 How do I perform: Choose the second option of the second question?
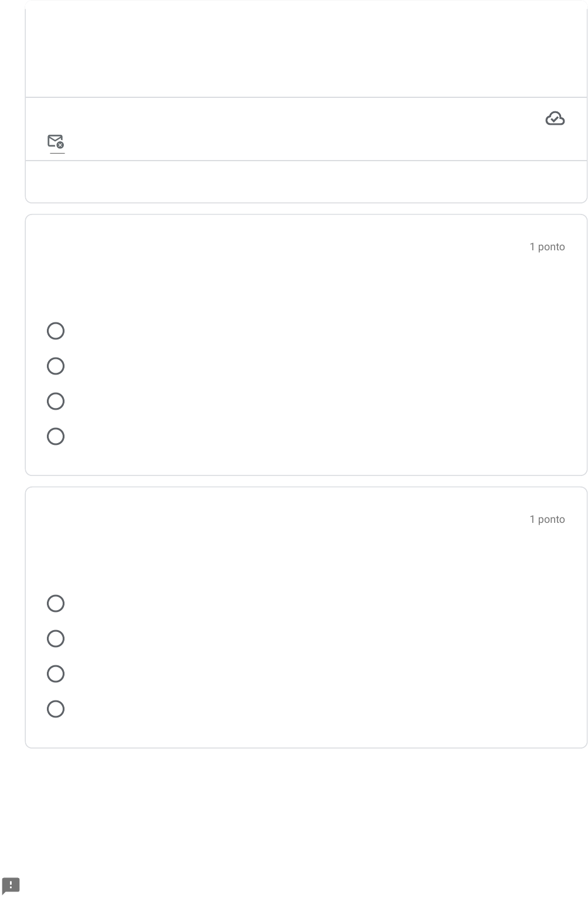56,639
